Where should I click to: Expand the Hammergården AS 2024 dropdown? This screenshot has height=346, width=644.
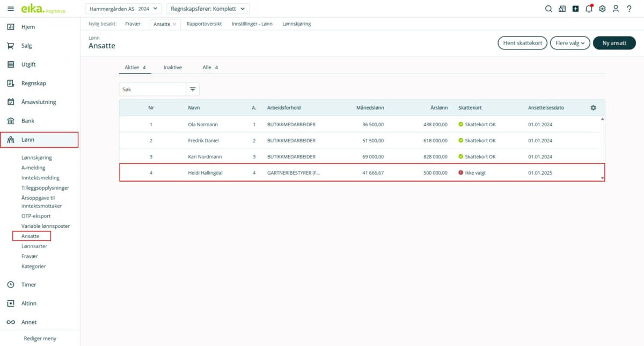pyautogui.click(x=123, y=9)
